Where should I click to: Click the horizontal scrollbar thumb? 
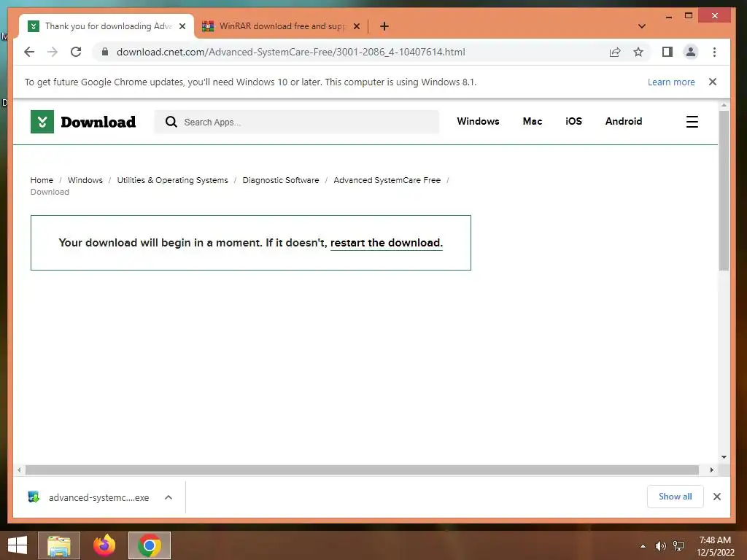pos(362,470)
